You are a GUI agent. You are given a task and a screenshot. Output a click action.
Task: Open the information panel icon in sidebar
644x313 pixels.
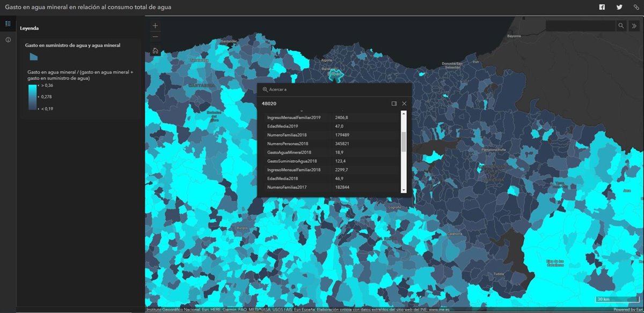coord(8,40)
